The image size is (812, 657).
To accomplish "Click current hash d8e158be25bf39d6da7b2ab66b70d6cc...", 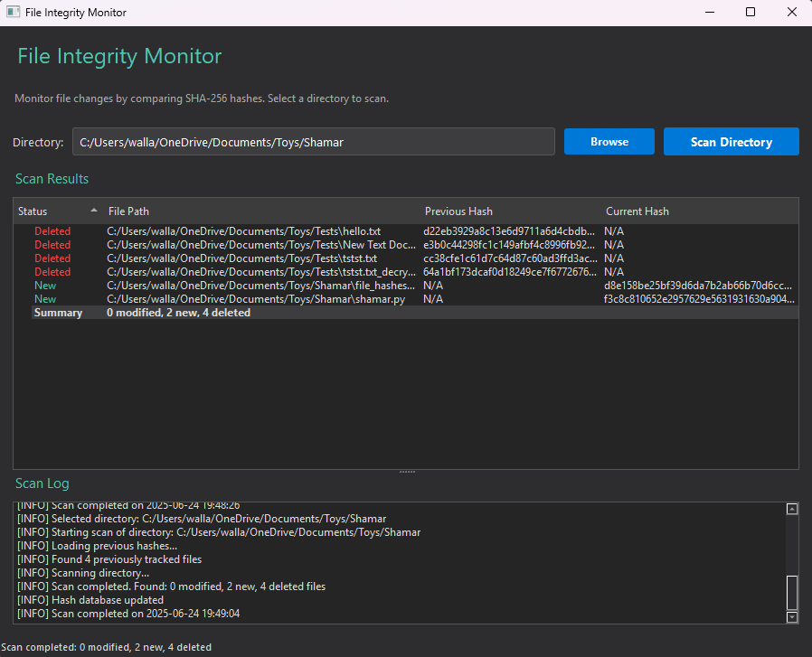I will click(697, 286).
